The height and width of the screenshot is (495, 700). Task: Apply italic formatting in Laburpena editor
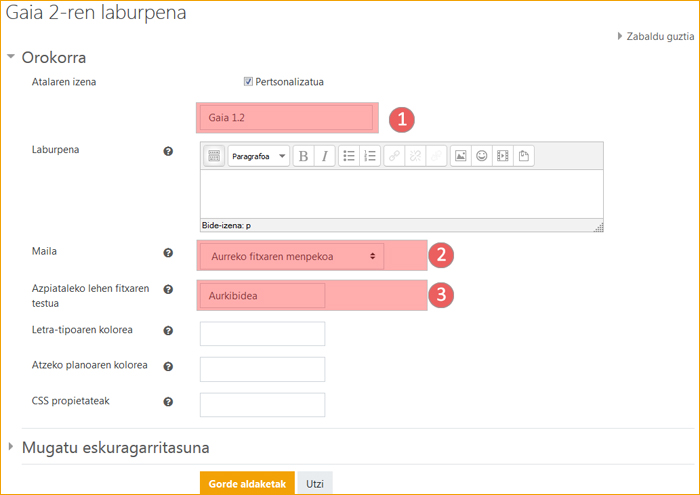(x=324, y=156)
